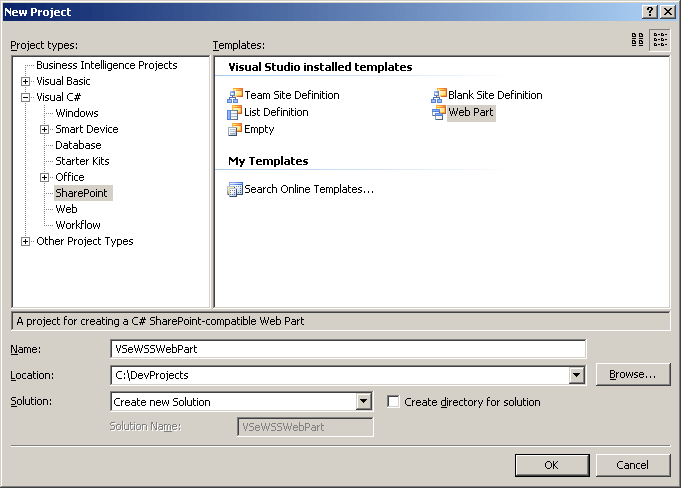Select the Team Site Definition template icon
Viewport: 681px width, 488px height.
(x=235, y=96)
